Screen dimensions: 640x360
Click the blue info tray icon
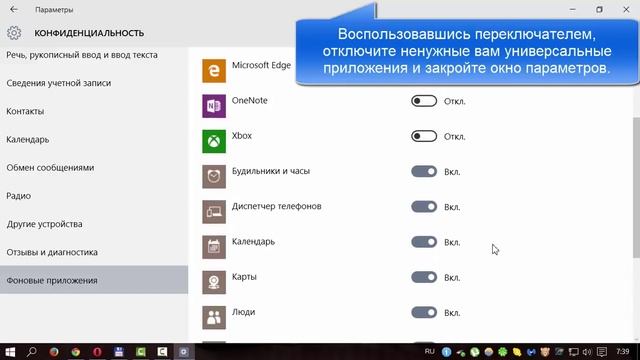(447, 352)
